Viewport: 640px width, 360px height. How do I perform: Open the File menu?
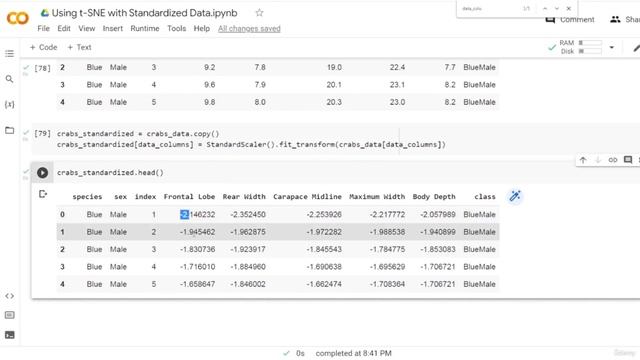pyautogui.click(x=43, y=29)
